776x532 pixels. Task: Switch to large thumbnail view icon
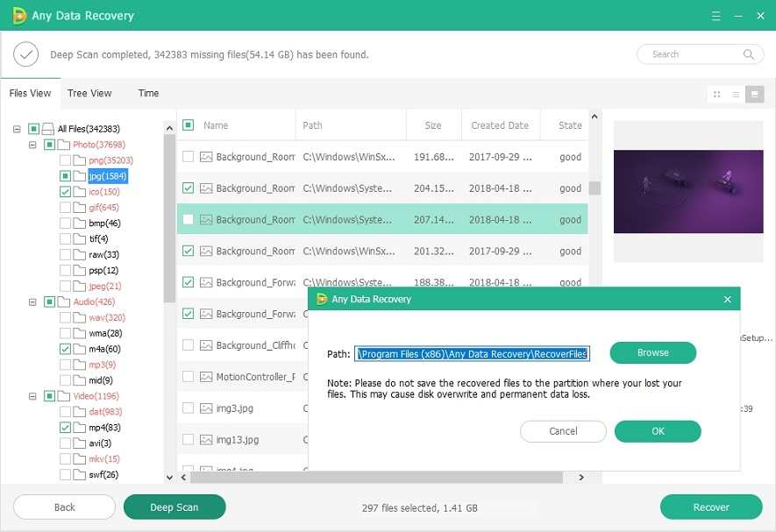coord(716,94)
